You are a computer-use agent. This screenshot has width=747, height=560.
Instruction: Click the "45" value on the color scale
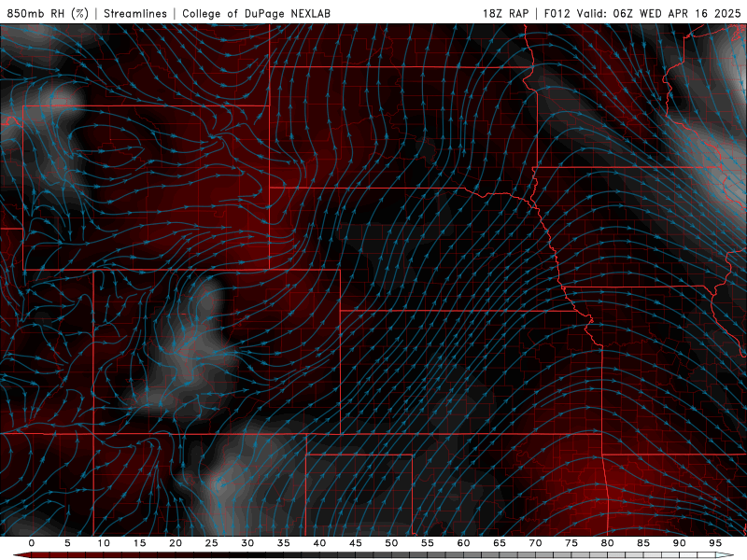(356, 543)
